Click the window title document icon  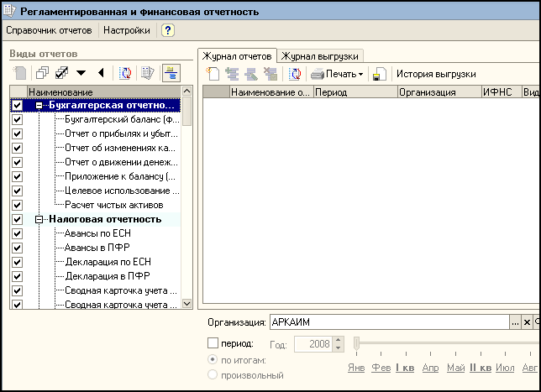coord(9,10)
